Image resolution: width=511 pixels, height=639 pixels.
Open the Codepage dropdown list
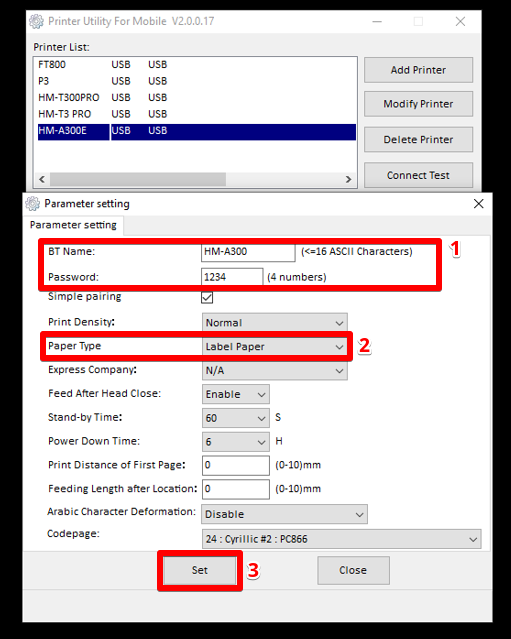coord(341,539)
